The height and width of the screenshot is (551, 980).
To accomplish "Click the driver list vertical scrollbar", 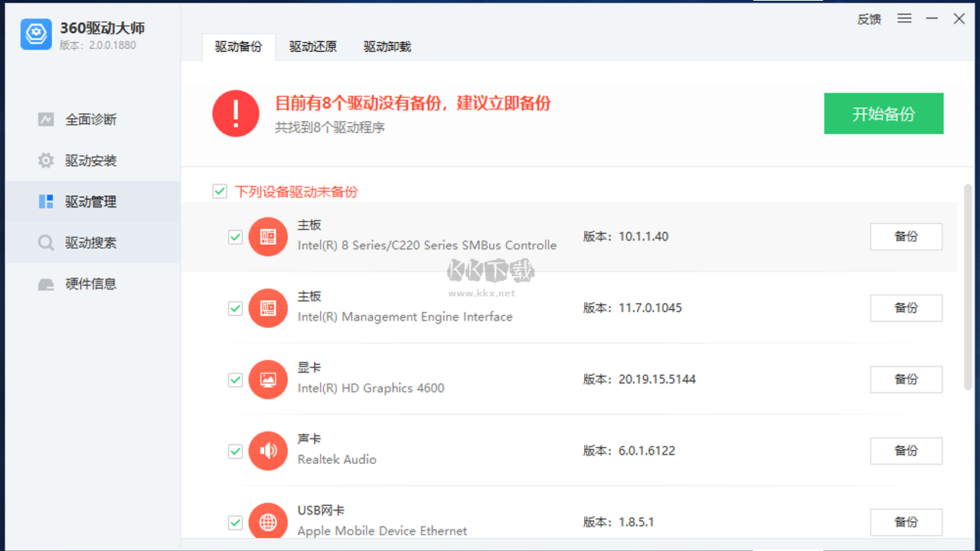I will point(968,289).
